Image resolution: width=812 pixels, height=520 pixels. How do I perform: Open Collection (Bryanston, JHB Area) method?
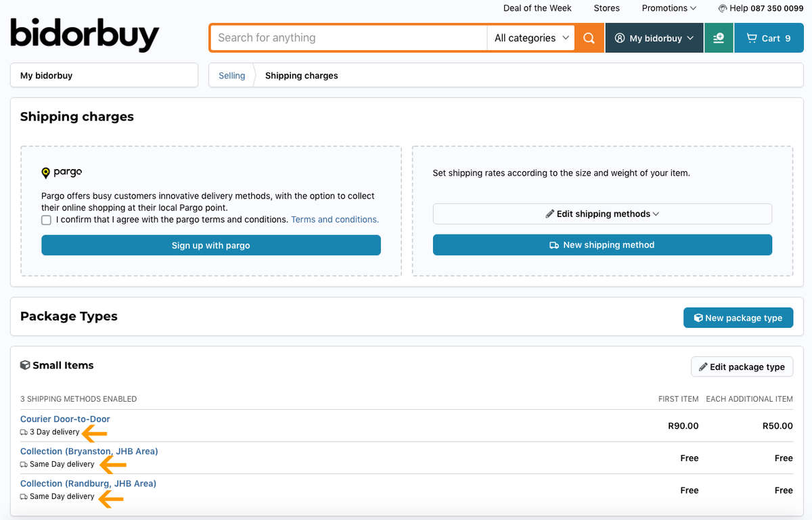click(89, 451)
